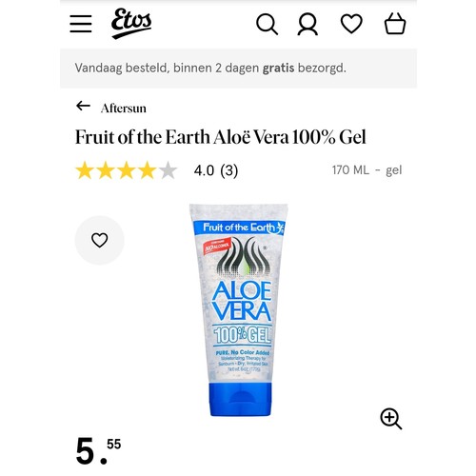Select the first yellow rating star

pyautogui.click(x=85, y=170)
